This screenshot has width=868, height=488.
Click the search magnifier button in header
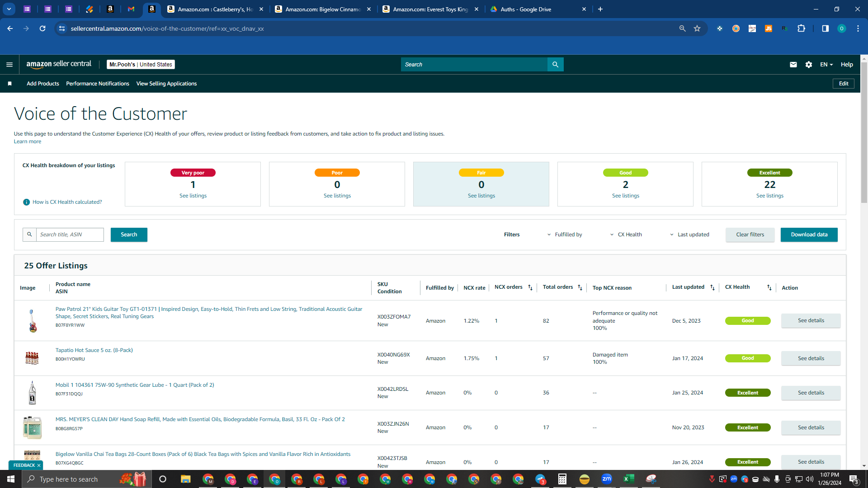click(x=555, y=65)
